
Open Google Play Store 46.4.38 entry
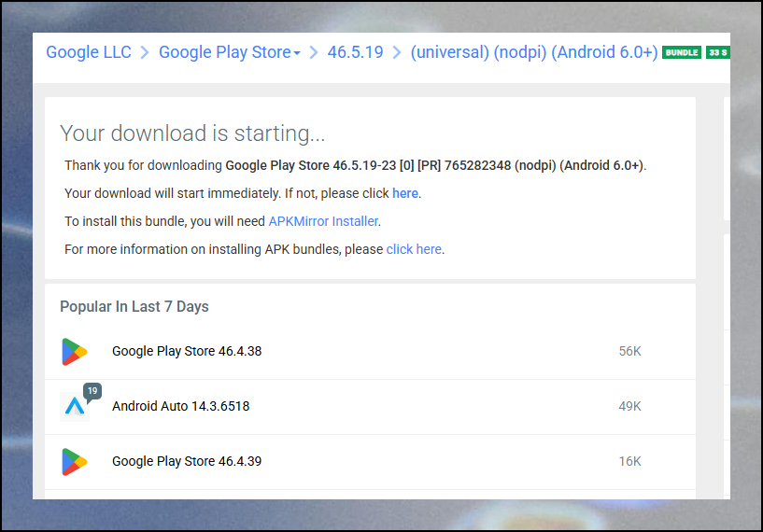[x=187, y=351]
